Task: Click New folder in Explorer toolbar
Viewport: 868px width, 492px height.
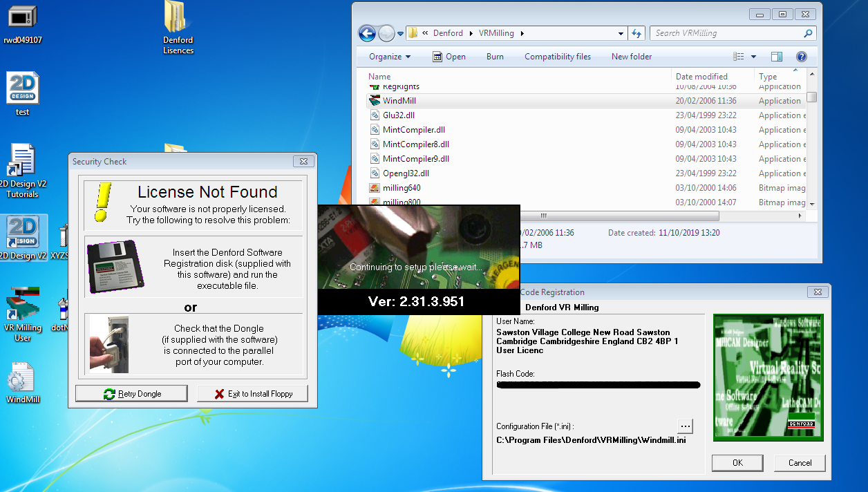Action: (x=631, y=57)
